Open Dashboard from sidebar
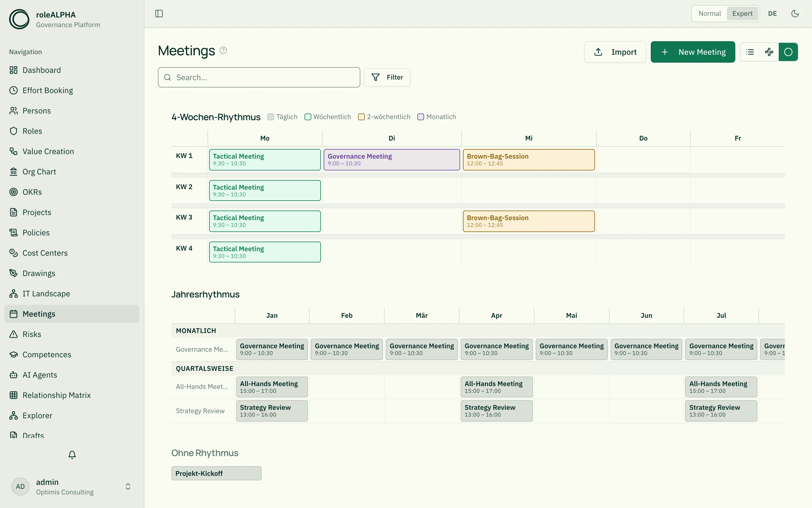This screenshot has height=508, width=812. [72, 70]
